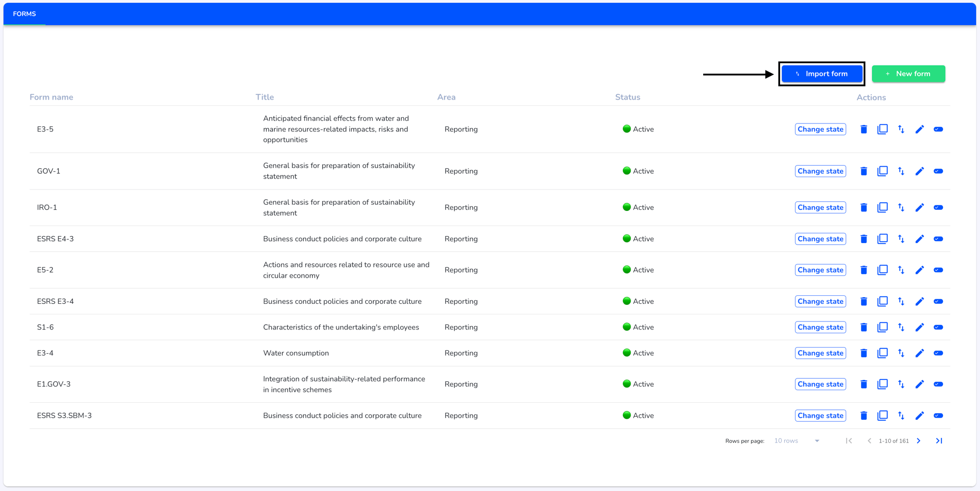Viewport: 980px width, 491px height.
Task: Delete the S1-6 form using trash icon
Action: pyautogui.click(x=864, y=327)
